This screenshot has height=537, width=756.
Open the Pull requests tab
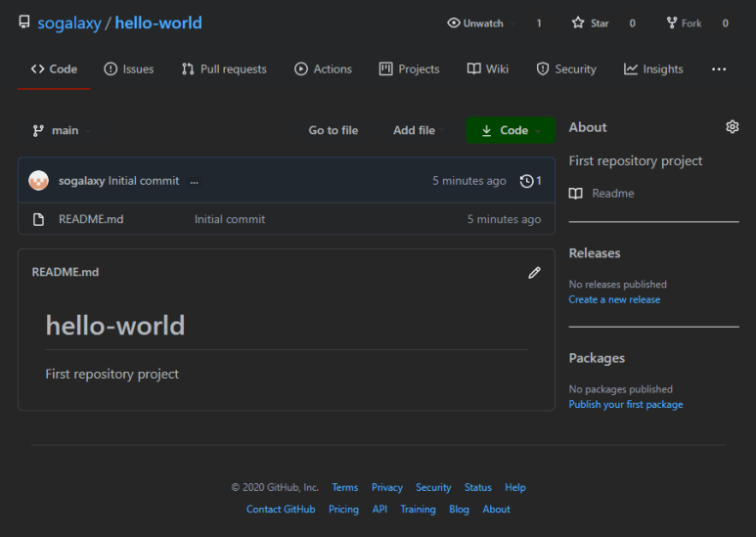[x=224, y=68]
